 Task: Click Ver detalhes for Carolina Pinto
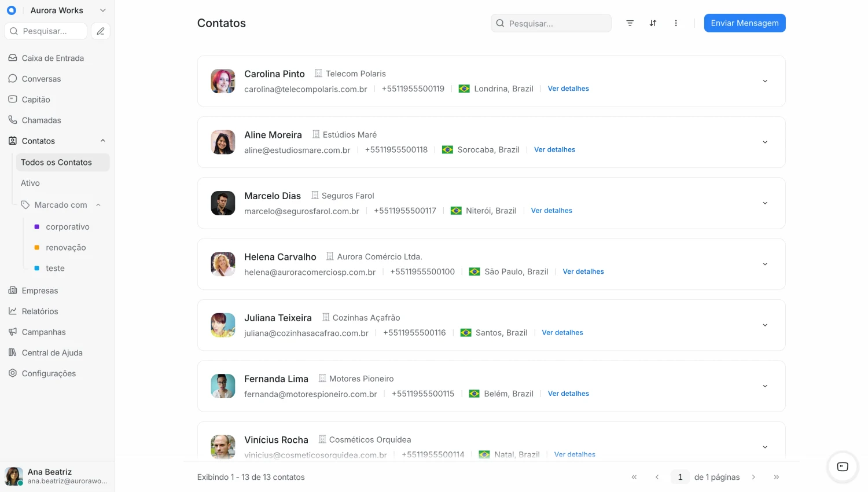click(x=568, y=89)
